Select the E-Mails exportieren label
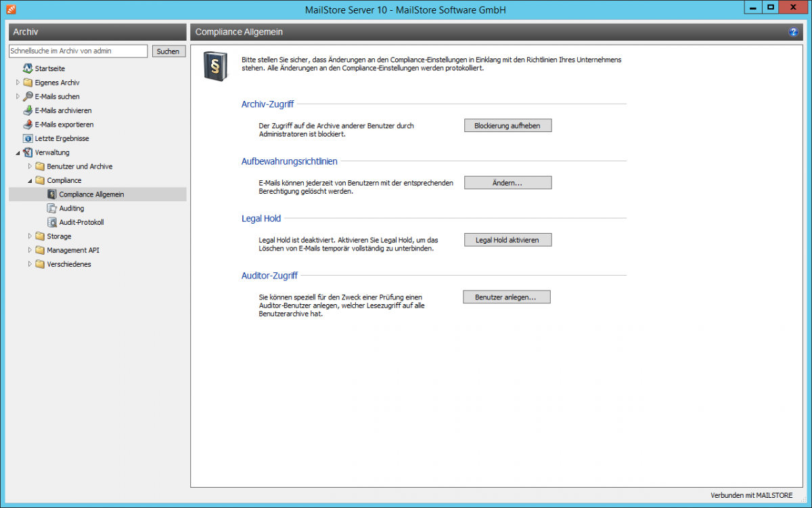812x508 pixels. tap(64, 125)
